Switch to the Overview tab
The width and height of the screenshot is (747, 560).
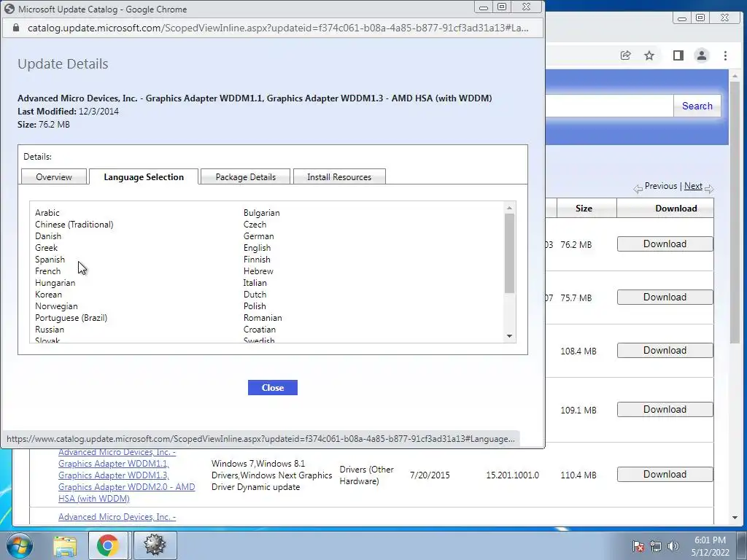click(54, 176)
